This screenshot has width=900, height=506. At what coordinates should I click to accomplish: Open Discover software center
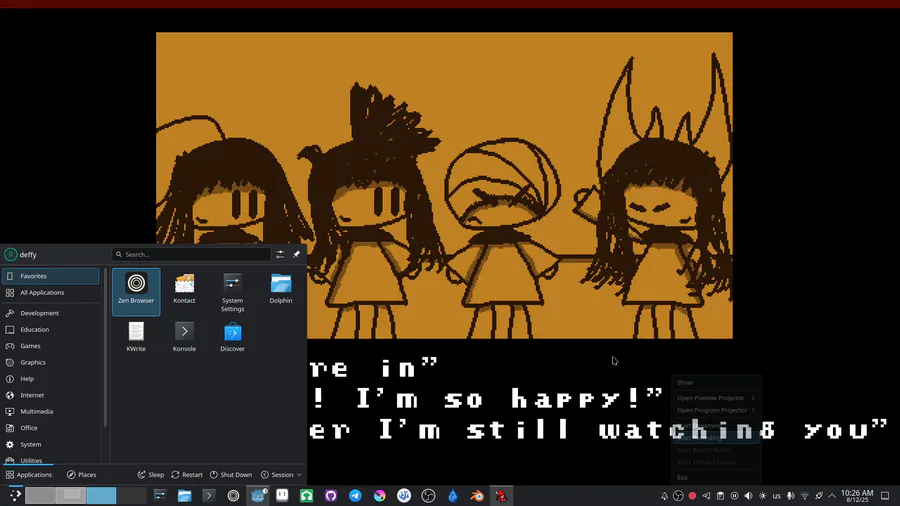pyautogui.click(x=232, y=337)
